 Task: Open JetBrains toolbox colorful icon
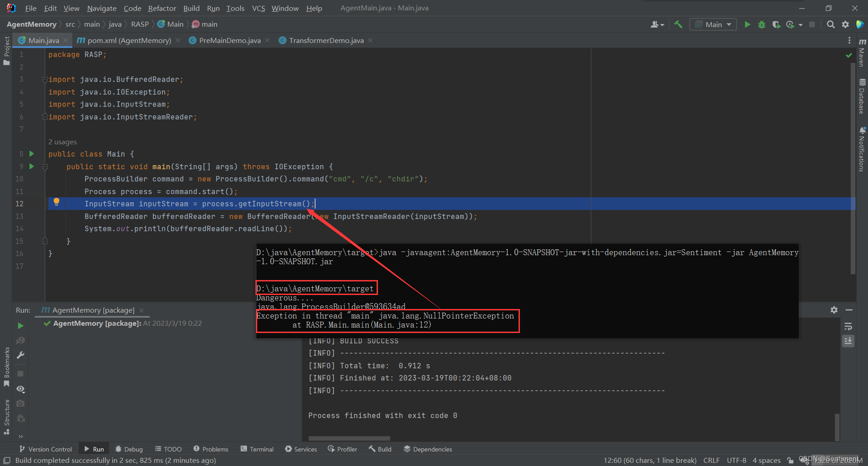tap(860, 24)
